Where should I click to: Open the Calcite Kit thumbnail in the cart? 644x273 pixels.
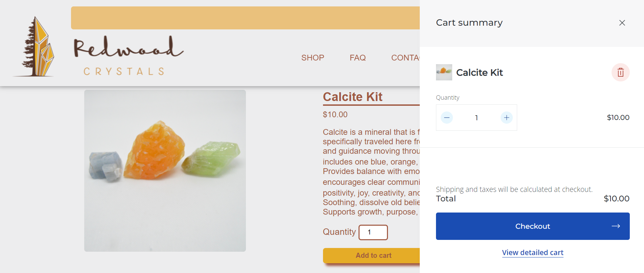[444, 72]
